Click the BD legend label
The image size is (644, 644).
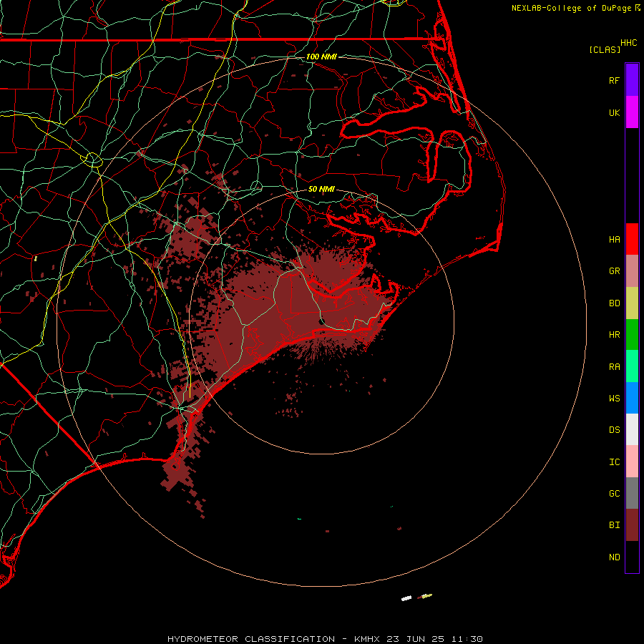[614, 303]
